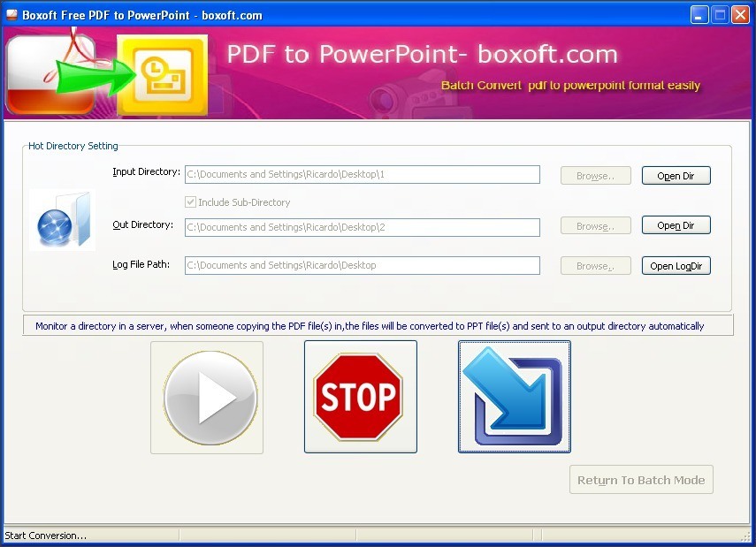This screenshot has width=756, height=547.
Task: Close the Boxoft window
Action: click(741, 15)
